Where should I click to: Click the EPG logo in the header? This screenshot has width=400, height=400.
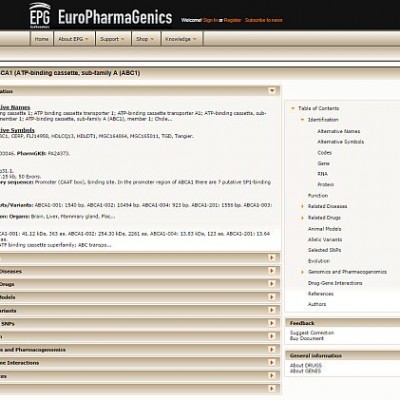(40, 16)
